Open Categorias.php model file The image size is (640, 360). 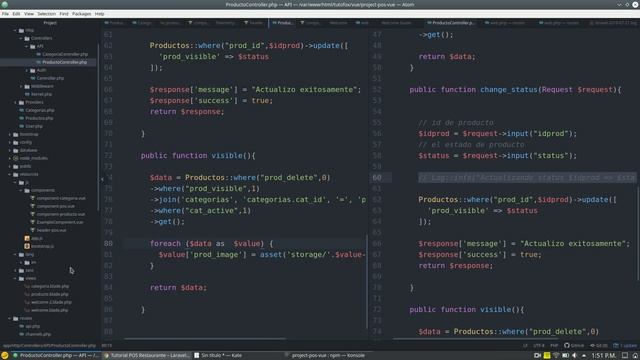[40, 110]
